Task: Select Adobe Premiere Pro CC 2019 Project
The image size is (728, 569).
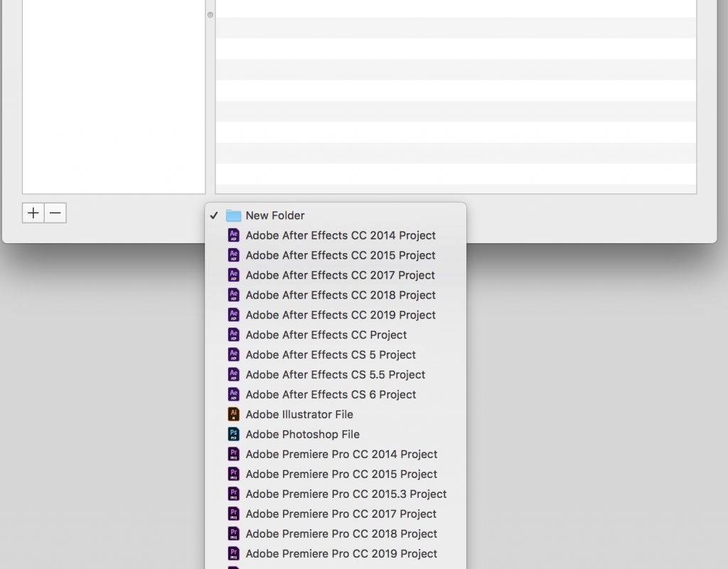Action: point(336,554)
